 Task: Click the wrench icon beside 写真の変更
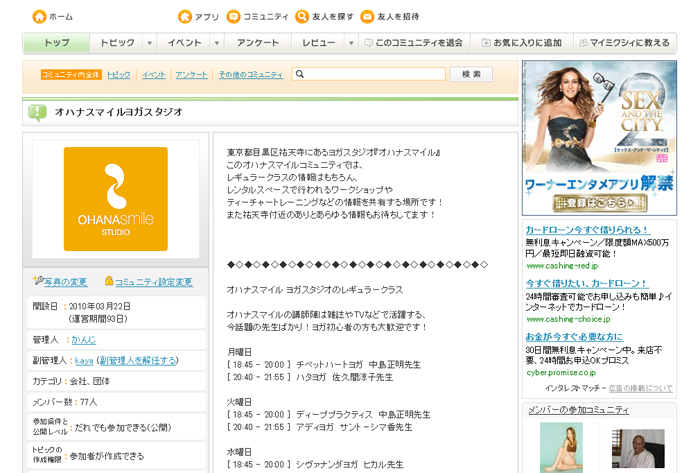38,280
